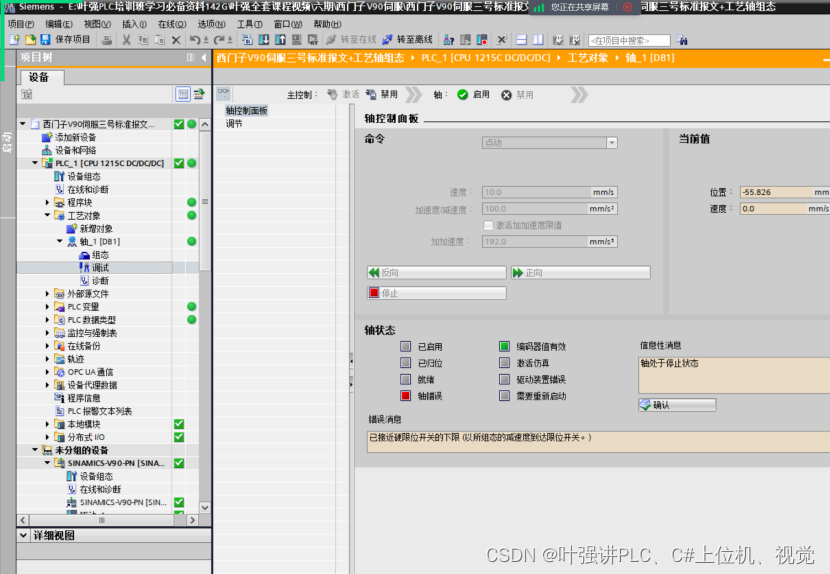
Task: Expand the 监控与强制表 tree node
Action: pyautogui.click(x=47, y=333)
